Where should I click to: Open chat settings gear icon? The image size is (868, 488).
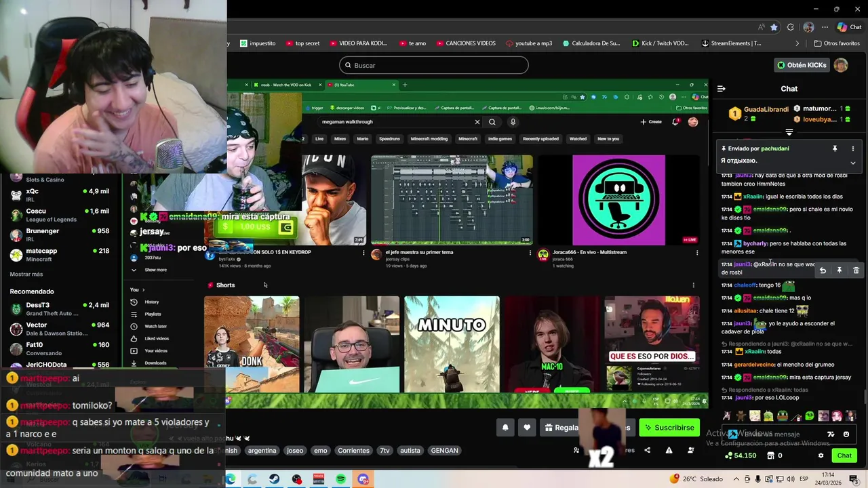821,455
